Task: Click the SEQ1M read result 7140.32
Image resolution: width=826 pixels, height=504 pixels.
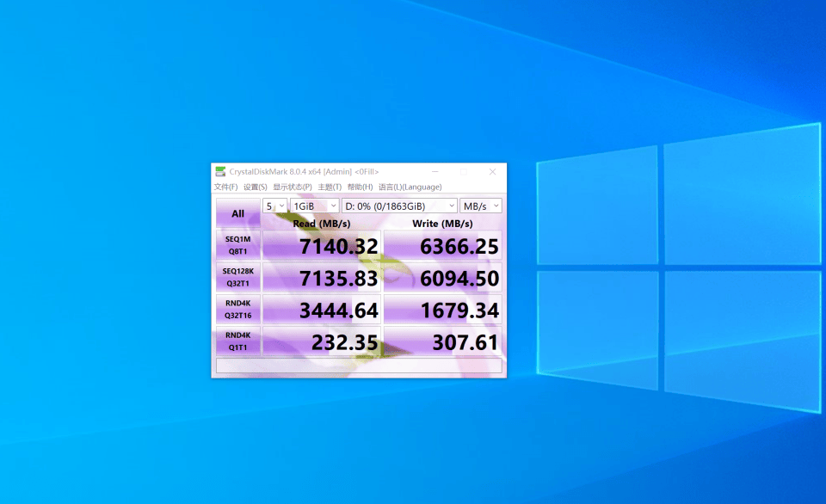Action: coord(322,247)
